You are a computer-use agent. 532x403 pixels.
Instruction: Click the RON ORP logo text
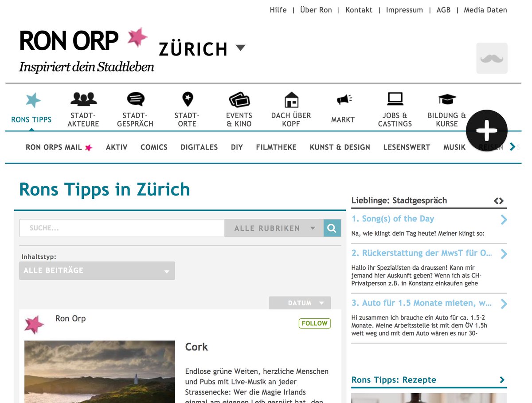[69, 41]
